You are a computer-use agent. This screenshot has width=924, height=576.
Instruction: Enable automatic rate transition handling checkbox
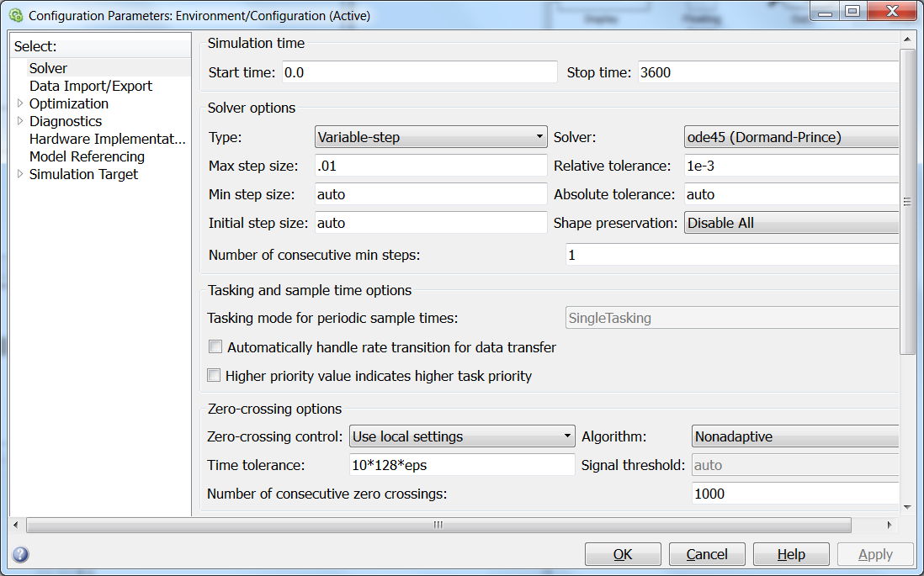(x=215, y=347)
